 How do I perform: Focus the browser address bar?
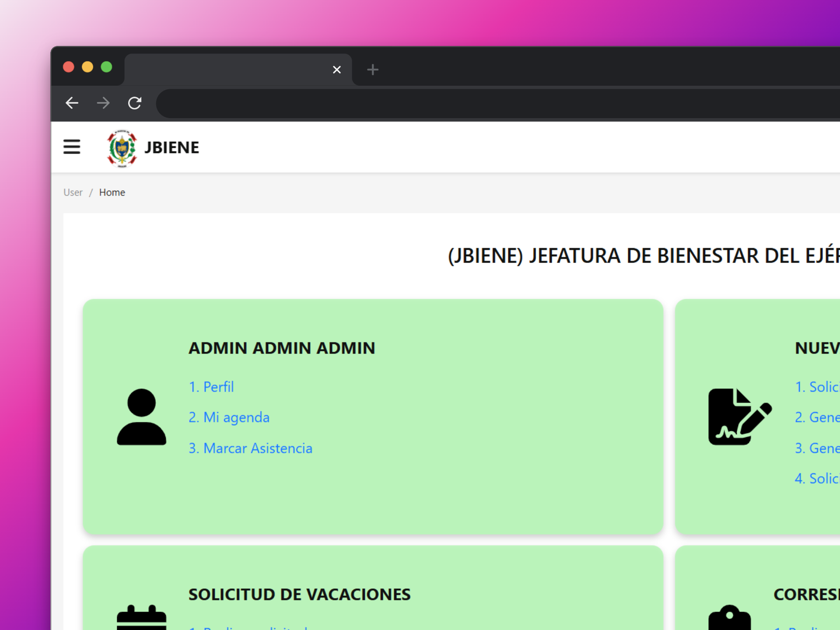coord(498,103)
